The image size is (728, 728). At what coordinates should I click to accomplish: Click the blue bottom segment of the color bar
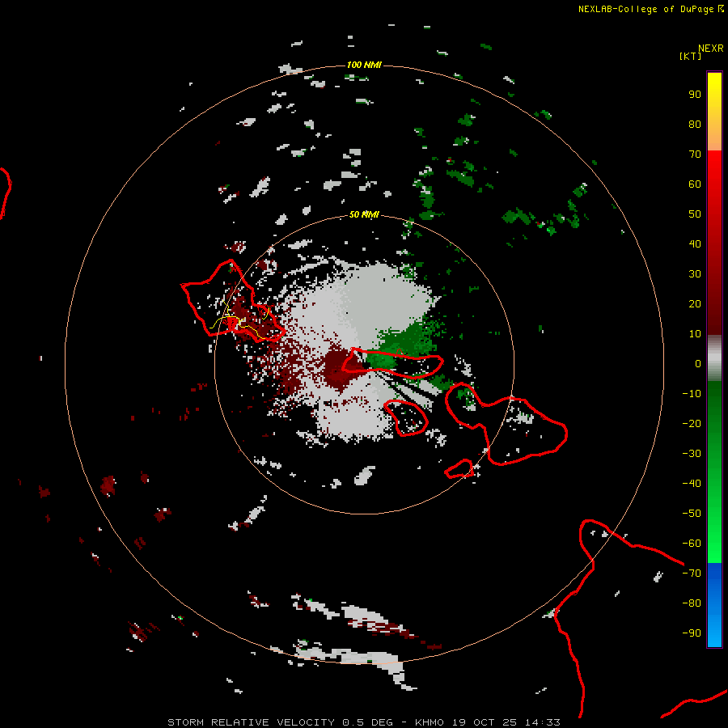tap(714, 605)
